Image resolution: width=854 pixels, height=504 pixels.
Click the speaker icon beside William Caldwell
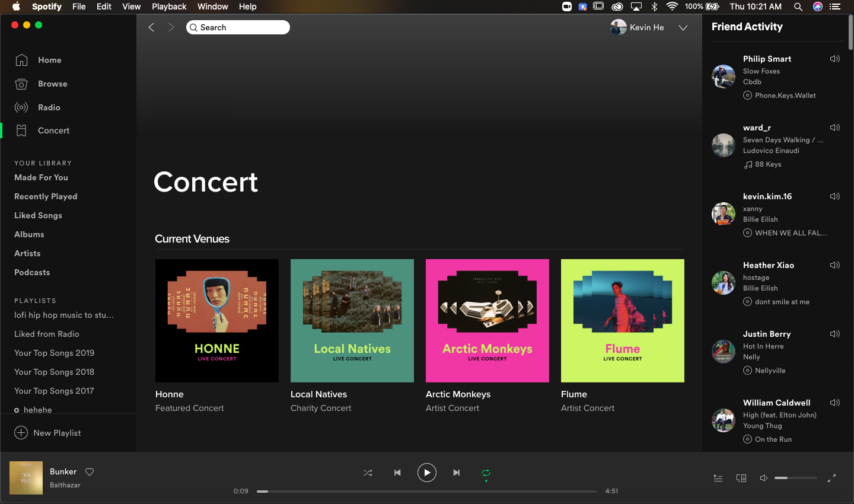coord(835,403)
